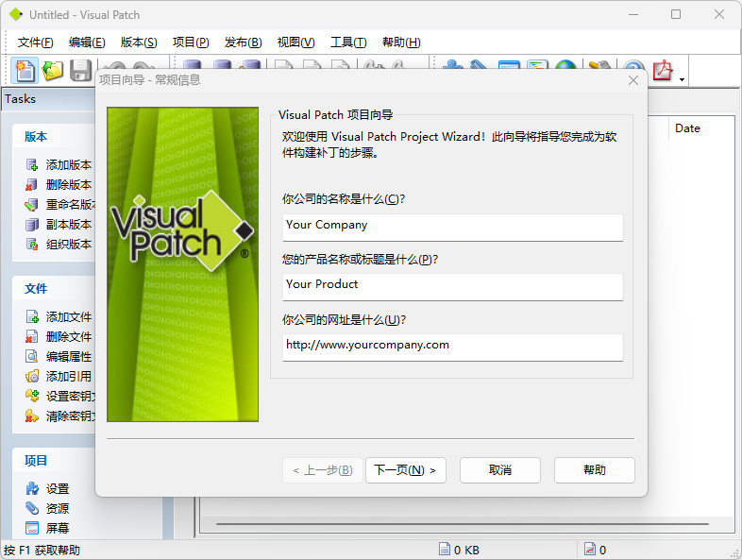Viewport: 742px width, 560px height.
Task: Click the 帮助 button in the wizard
Action: pyautogui.click(x=595, y=470)
